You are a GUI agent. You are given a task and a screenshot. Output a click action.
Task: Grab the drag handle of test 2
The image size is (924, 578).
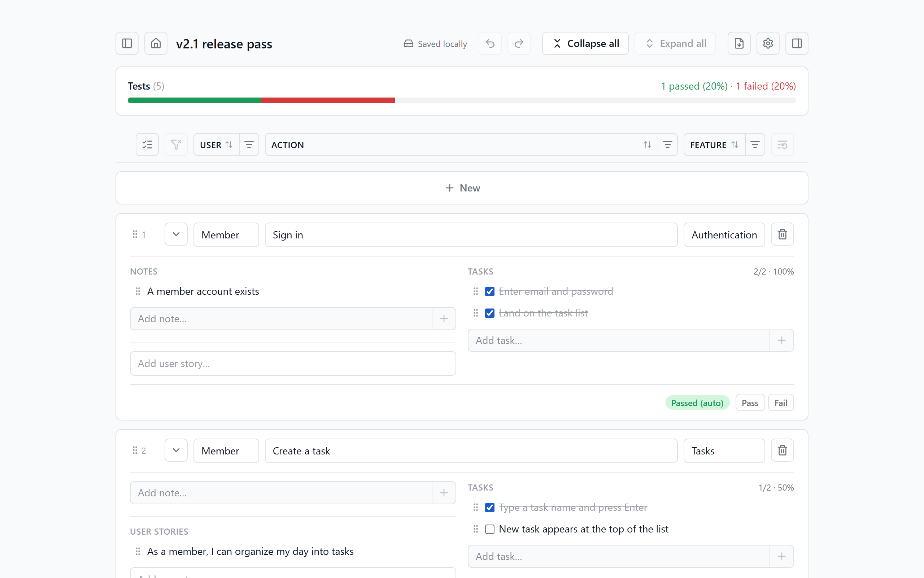(135, 450)
